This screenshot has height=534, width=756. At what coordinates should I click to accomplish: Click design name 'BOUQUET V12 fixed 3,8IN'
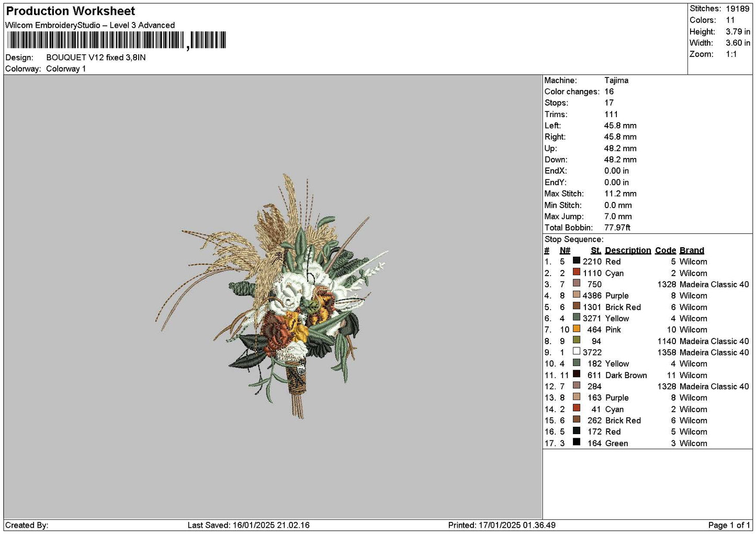click(x=96, y=58)
